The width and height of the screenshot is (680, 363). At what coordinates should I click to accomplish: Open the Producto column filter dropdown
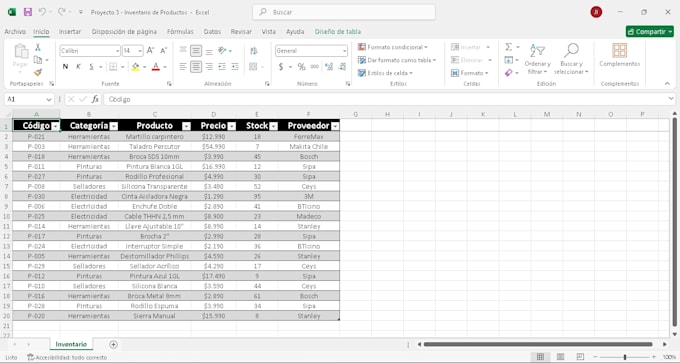[x=186, y=126]
